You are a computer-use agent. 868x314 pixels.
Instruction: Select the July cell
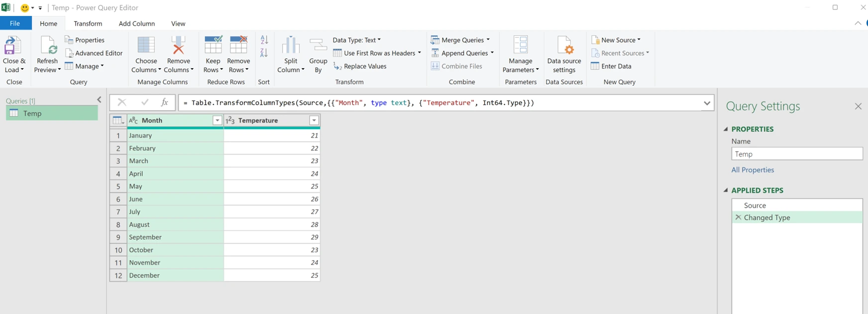(x=175, y=212)
